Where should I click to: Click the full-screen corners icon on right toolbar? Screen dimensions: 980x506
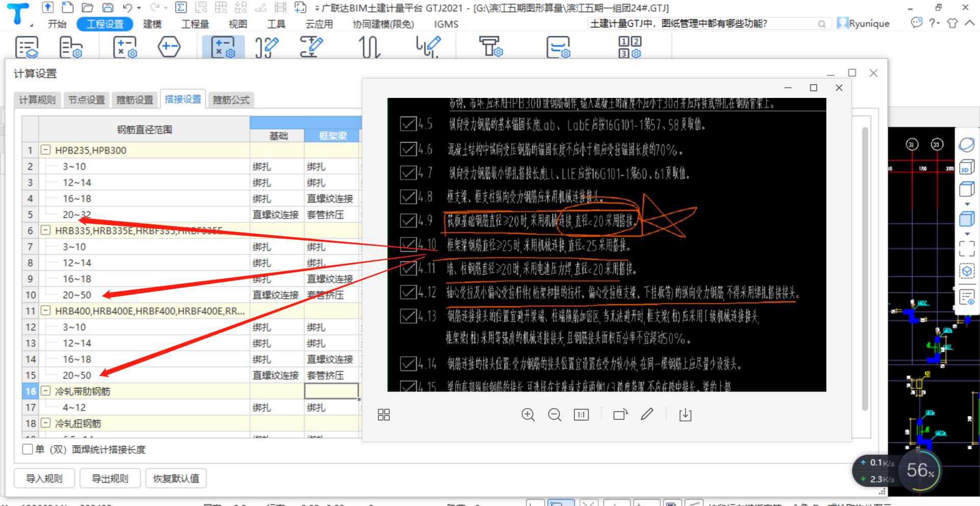click(967, 248)
